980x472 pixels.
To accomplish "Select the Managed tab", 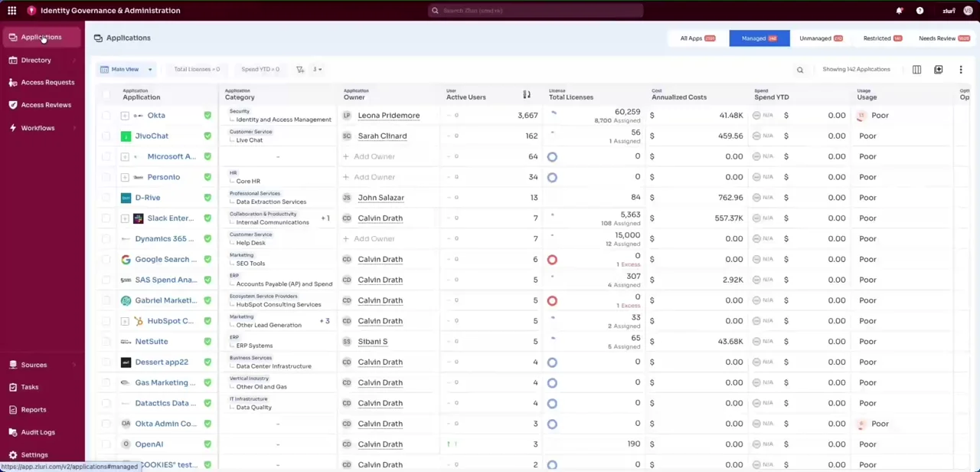I will pyautogui.click(x=759, y=38).
